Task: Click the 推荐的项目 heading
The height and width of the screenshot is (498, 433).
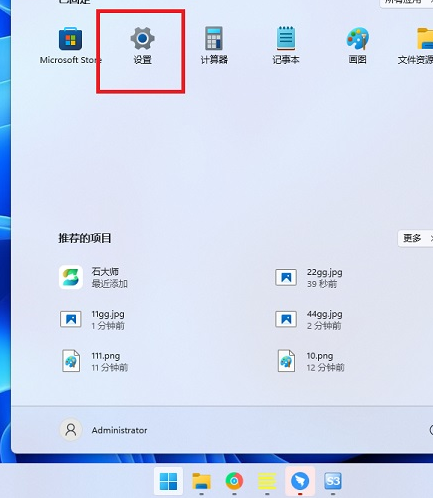Action: pyautogui.click(x=85, y=238)
